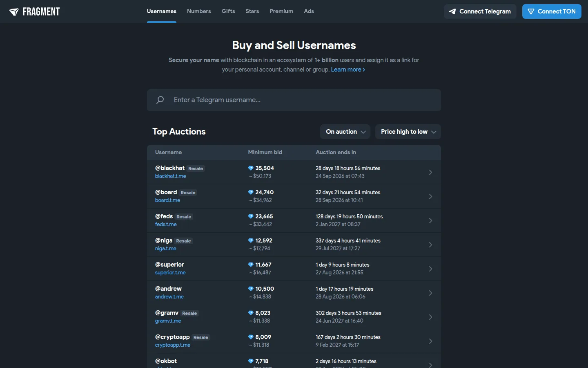Switch to the Numbers tab

[199, 11]
